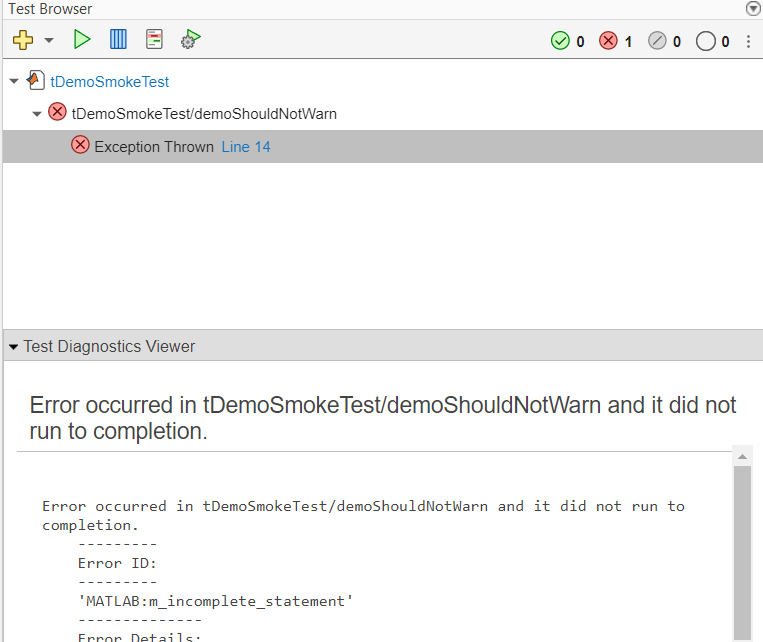
Task: Select the Exception Thrown row
Action: pyautogui.click(x=153, y=146)
